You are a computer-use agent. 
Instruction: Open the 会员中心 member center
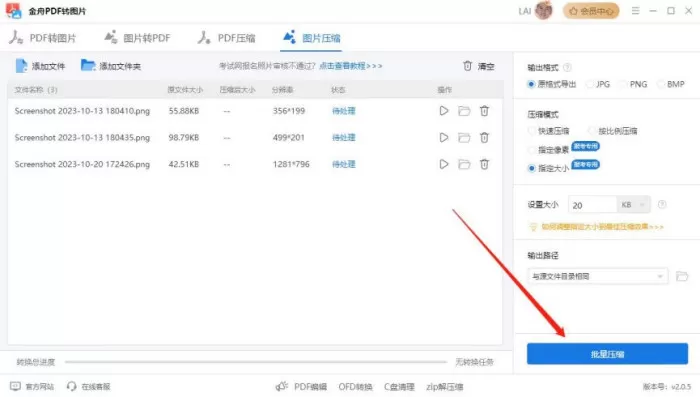coord(591,11)
